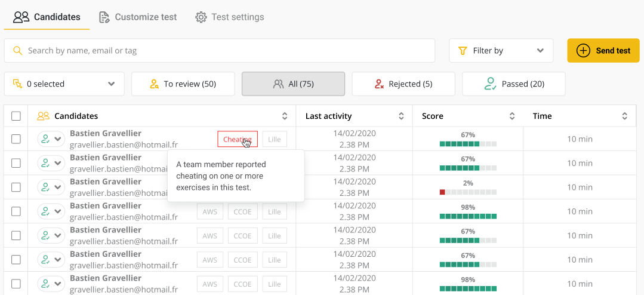
Task: Show the To review (50) candidates
Action: pyautogui.click(x=183, y=84)
